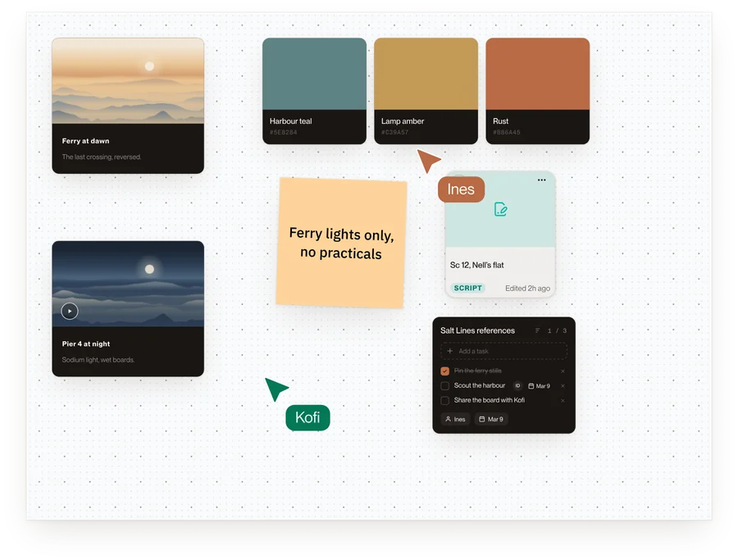Open the Ferry at dawn image card
The height and width of the screenshot is (560, 738).
point(128,106)
